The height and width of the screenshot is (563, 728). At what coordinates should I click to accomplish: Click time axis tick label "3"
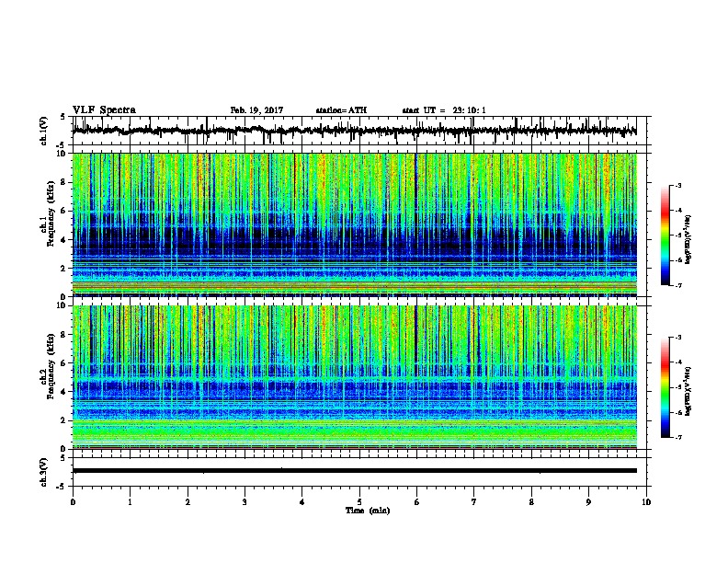(x=245, y=502)
